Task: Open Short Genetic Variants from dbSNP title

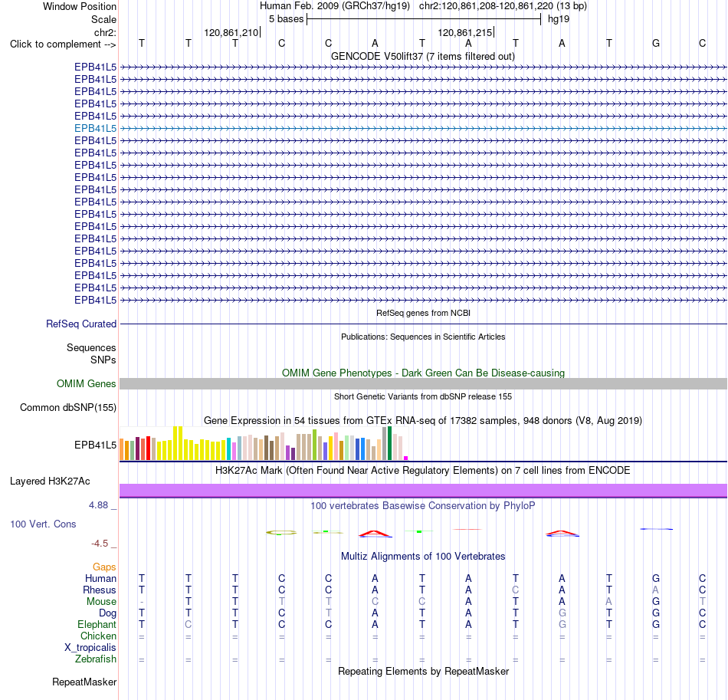Action: pyautogui.click(x=423, y=396)
